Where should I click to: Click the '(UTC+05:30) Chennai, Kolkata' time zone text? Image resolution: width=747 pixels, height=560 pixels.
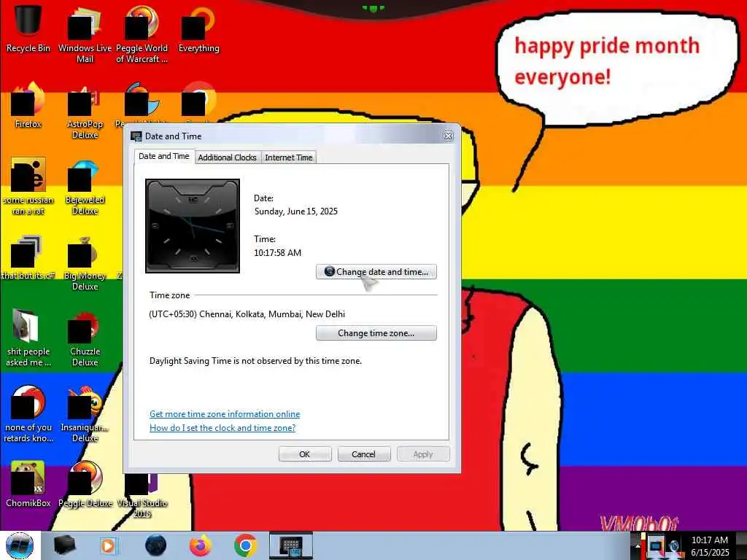pos(247,314)
